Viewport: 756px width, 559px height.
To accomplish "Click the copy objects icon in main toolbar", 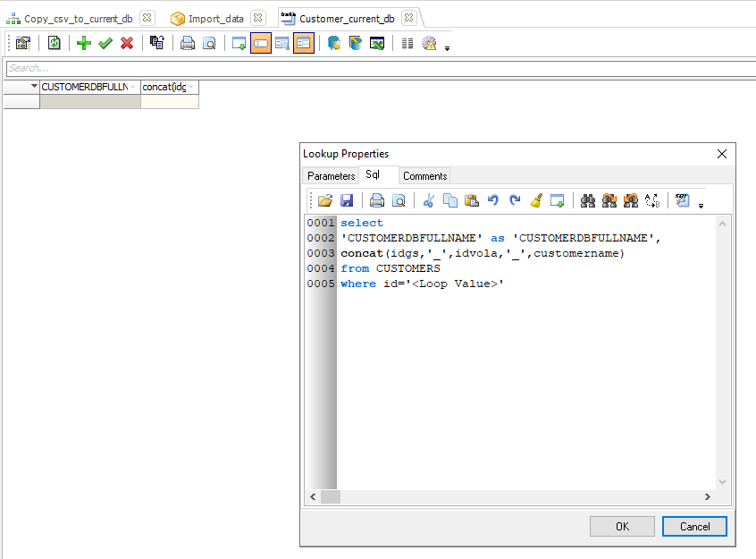I will 156,44.
